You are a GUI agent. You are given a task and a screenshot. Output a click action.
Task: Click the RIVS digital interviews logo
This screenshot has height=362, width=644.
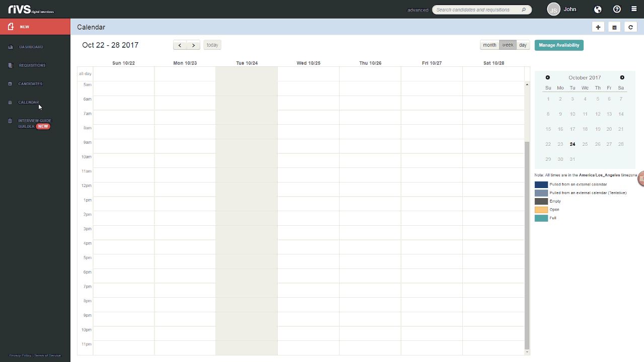pos(31,9)
